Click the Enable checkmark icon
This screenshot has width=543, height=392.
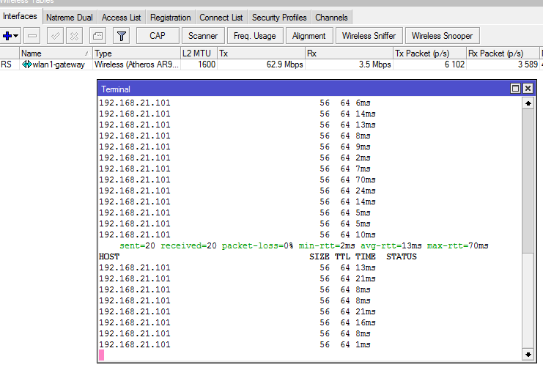click(55, 36)
